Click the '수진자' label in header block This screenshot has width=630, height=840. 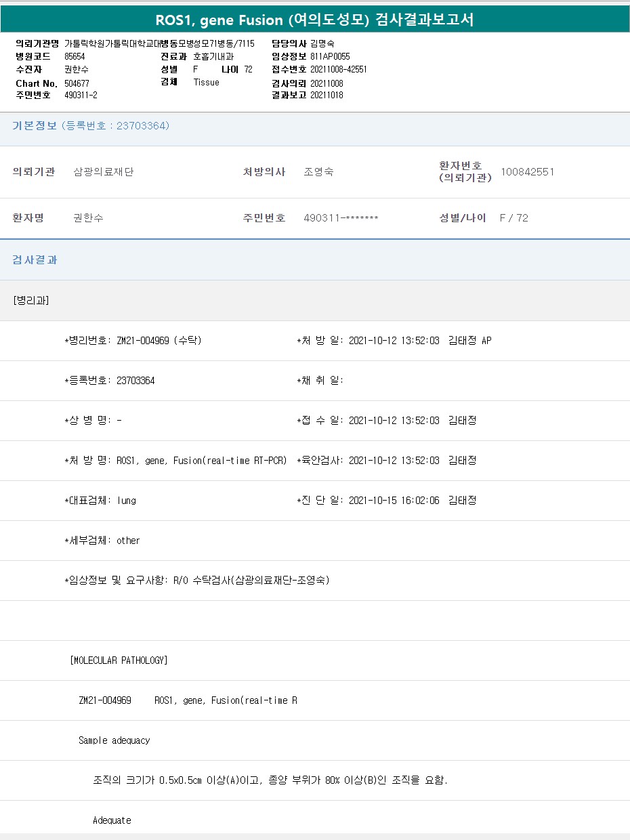[28, 69]
